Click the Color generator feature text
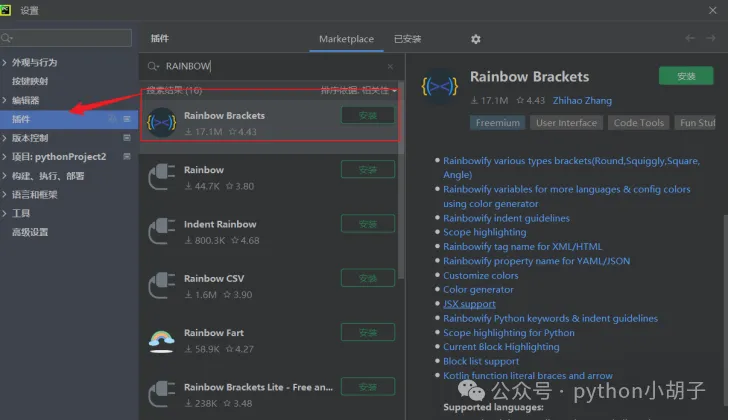729x420 pixels. pyautogui.click(x=478, y=290)
